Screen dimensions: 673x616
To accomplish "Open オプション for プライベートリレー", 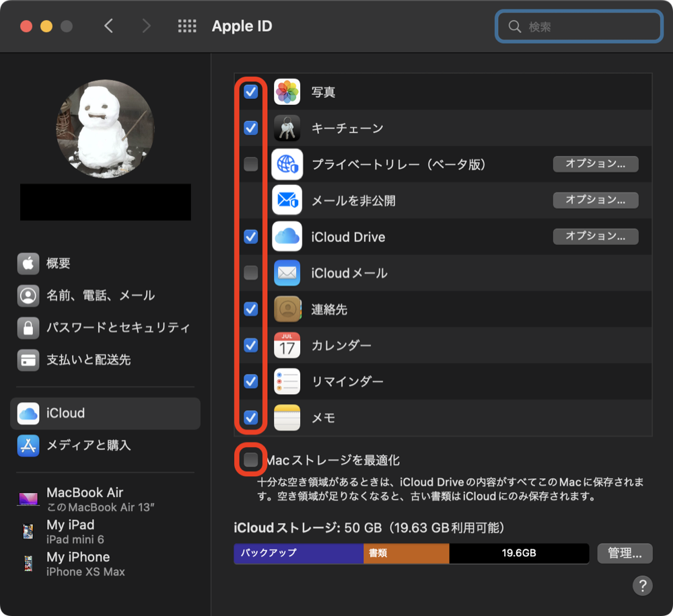I will pyautogui.click(x=596, y=164).
